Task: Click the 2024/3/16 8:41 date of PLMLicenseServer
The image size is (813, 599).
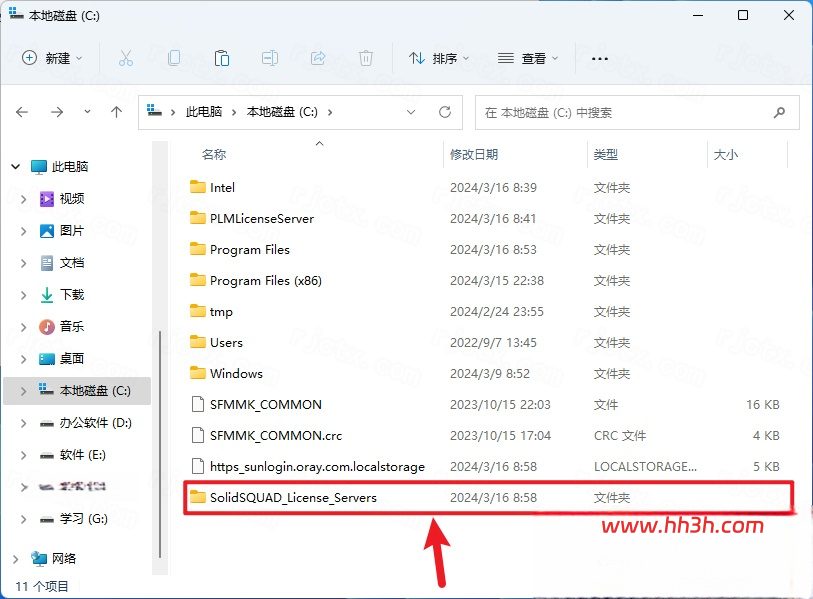Action: tap(493, 218)
